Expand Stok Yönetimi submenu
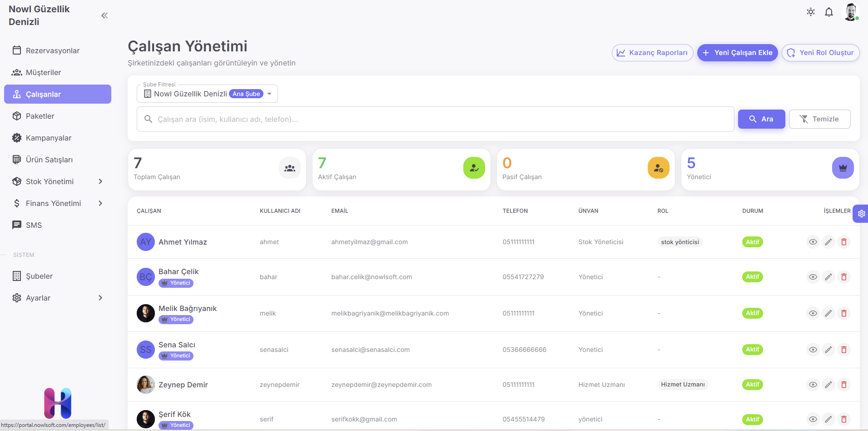Viewport: 868px width, 431px height. (100, 181)
